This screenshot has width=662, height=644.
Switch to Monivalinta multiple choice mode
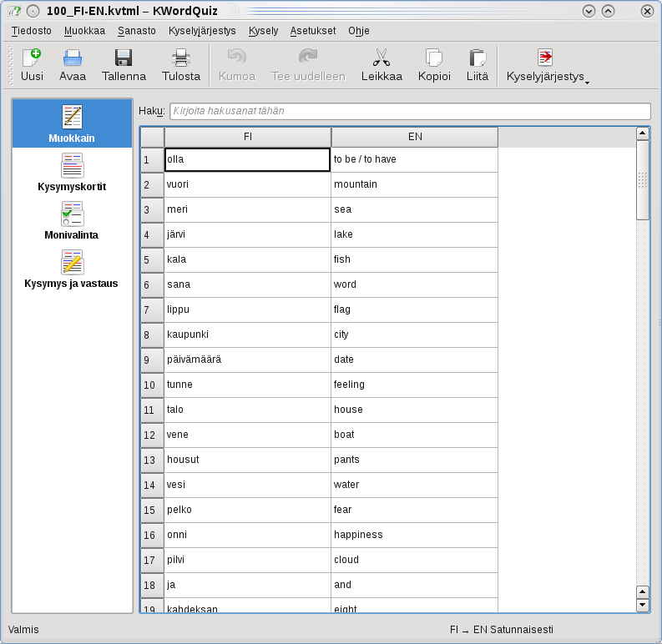point(72,220)
